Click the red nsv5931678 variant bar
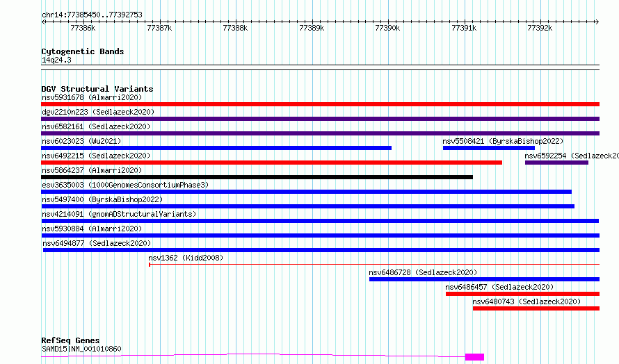The height and width of the screenshot is (364, 619). [320, 104]
